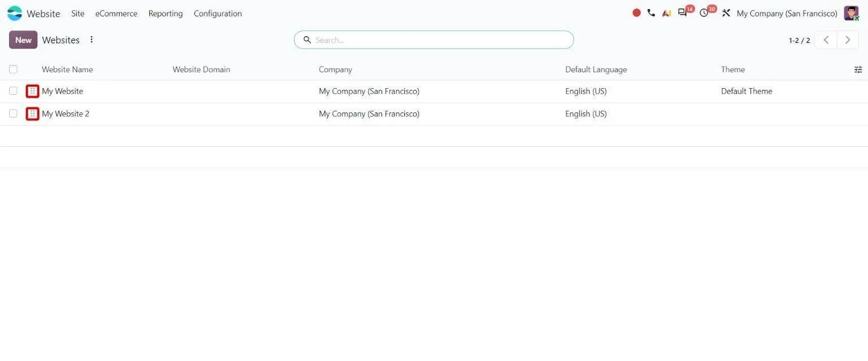Click the drag handle of My Website 2 row

coord(32,114)
